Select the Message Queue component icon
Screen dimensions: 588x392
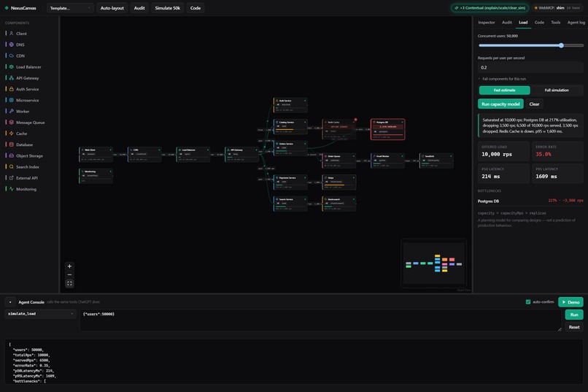[11, 123]
